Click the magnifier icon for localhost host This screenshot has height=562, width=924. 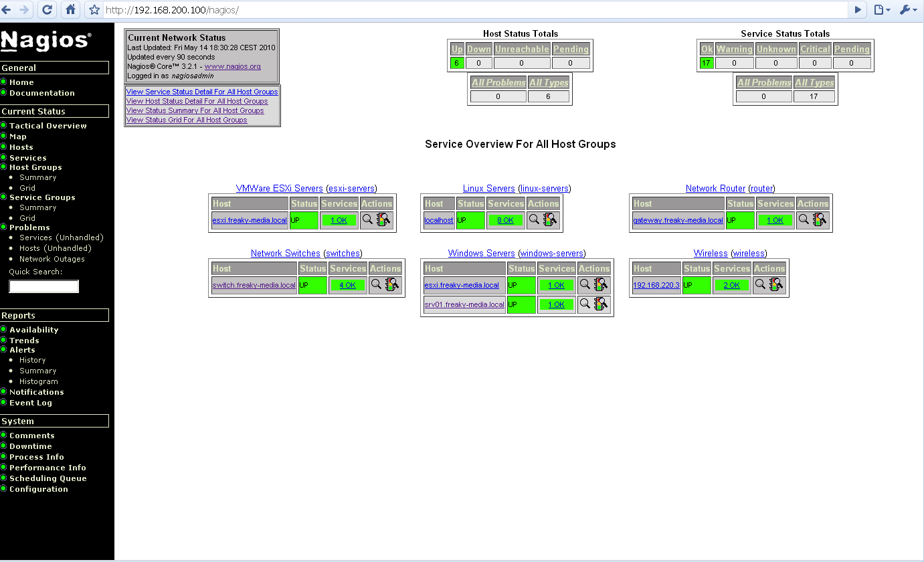tap(534, 219)
